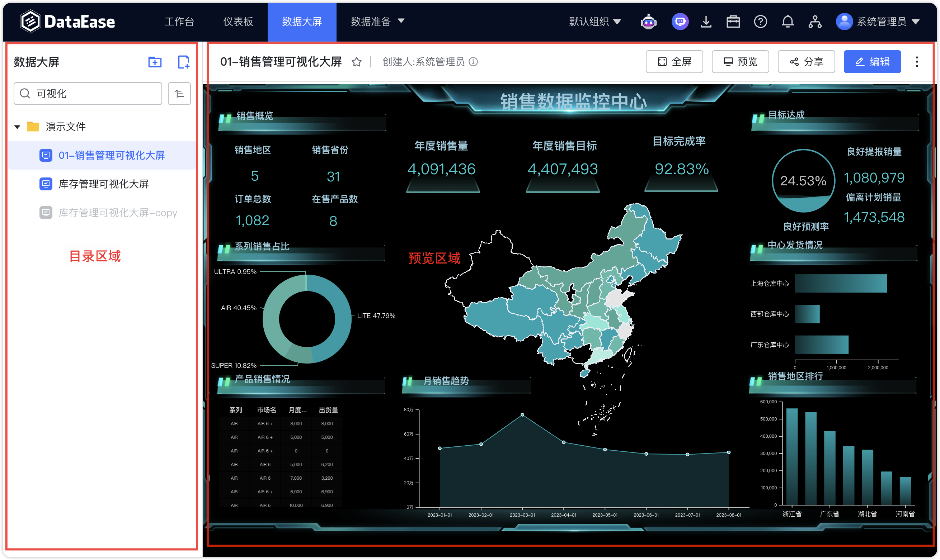Open the AI assistant robot icon
940x560 pixels.
[648, 22]
